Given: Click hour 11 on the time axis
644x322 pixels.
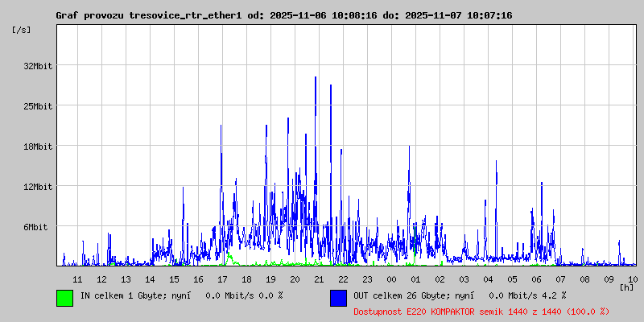Looking at the screenshot, I should (x=77, y=279).
